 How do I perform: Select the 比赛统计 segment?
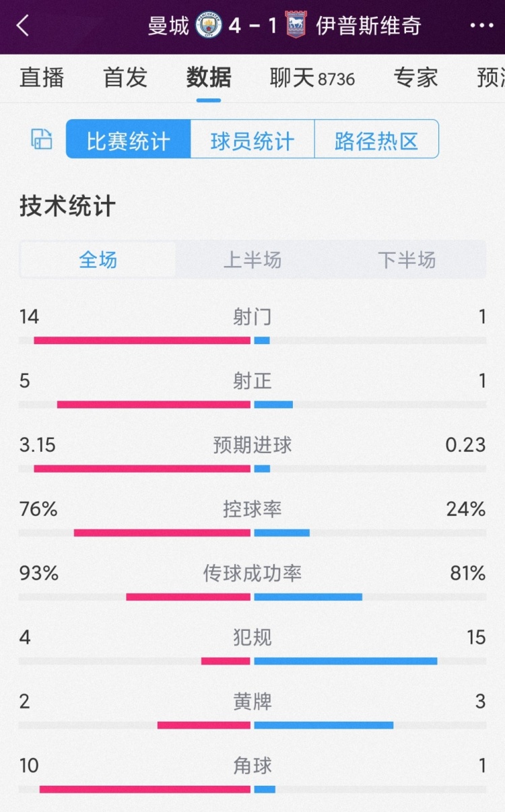[128, 139]
